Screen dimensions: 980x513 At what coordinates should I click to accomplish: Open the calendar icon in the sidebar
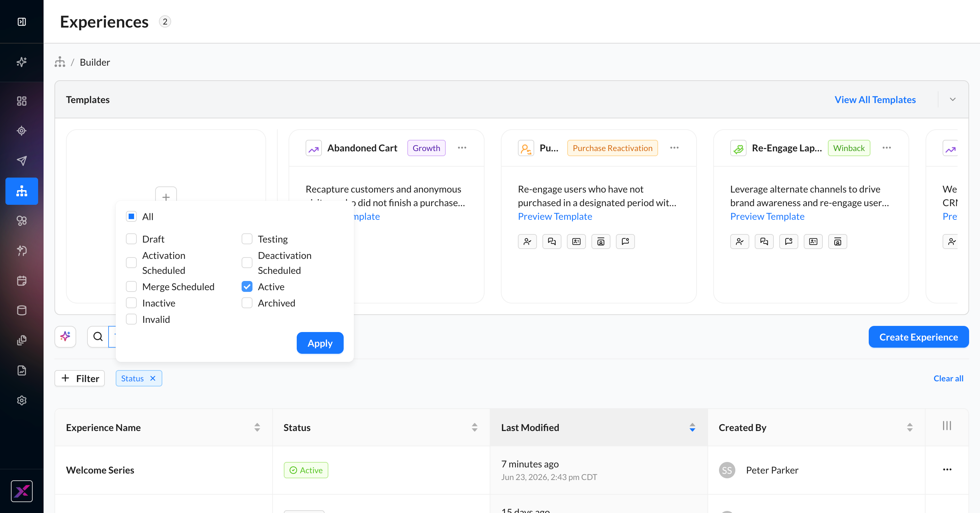(x=22, y=281)
